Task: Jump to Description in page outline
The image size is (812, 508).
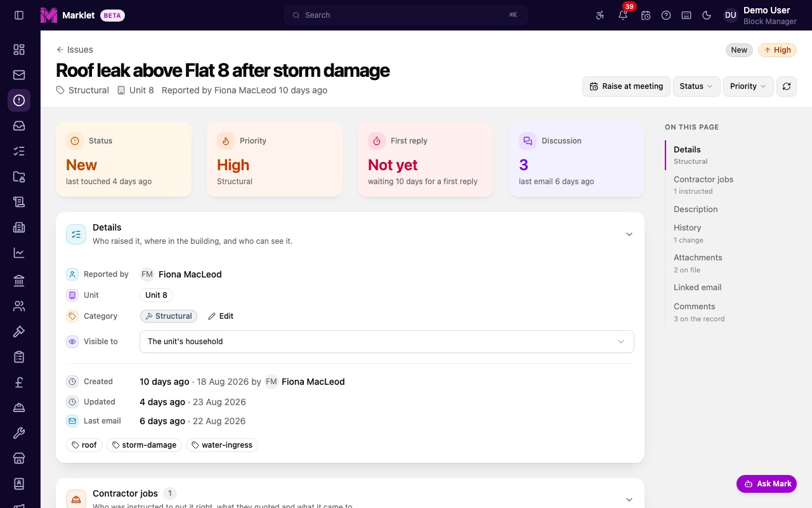Action: 696,210
